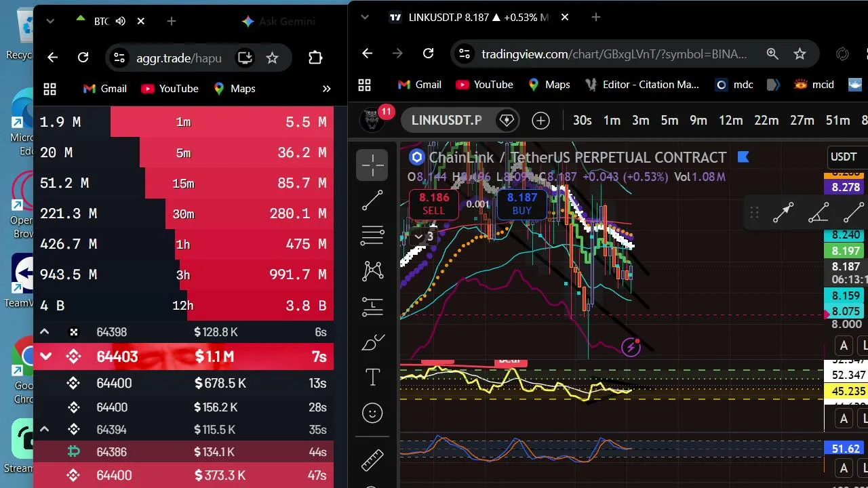The width and height of the screenshot is (868, 488).
Task: Expand the 64398 trade row chevron
Action: [x=44, y=332]
